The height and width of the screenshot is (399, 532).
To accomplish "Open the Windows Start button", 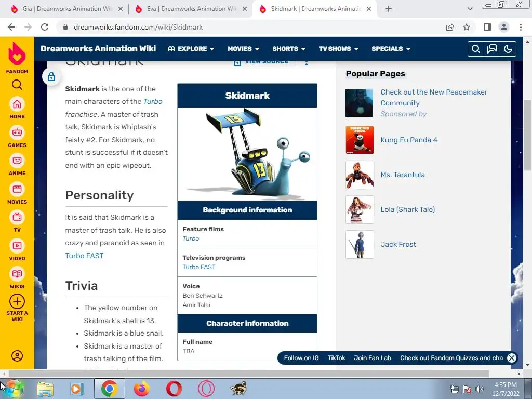I will tap(14, 389).
